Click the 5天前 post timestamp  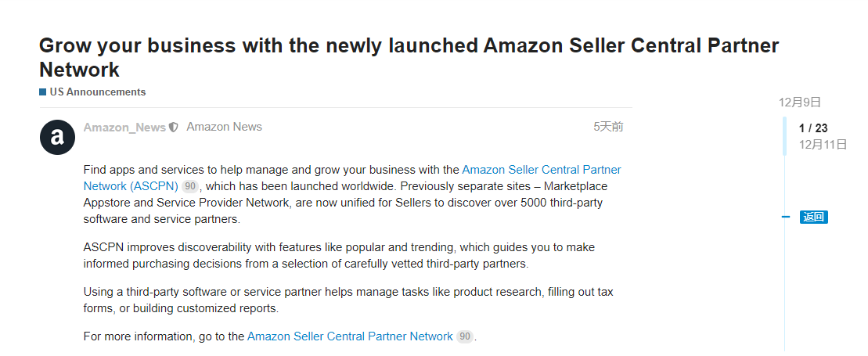pos(608,127)
